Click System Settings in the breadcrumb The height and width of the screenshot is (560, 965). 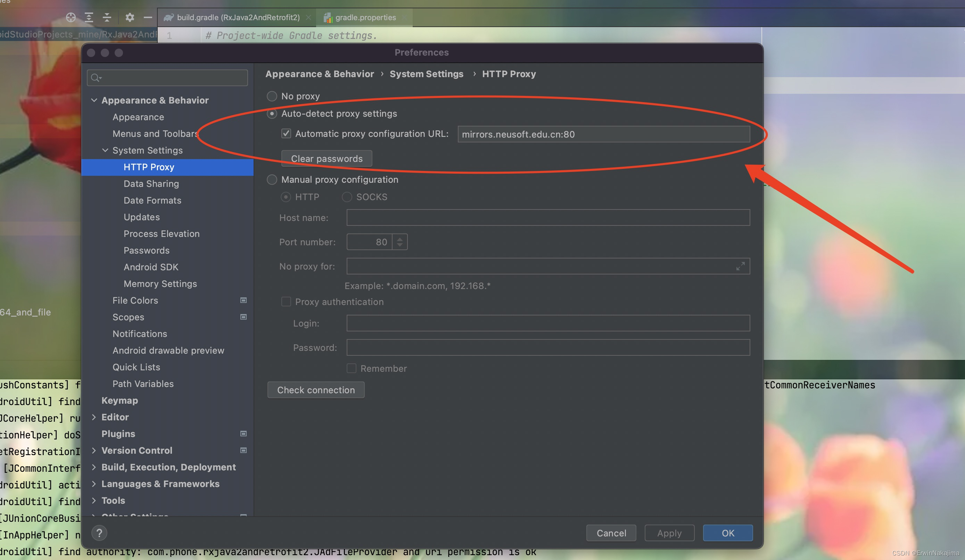[x=427, y=74]
